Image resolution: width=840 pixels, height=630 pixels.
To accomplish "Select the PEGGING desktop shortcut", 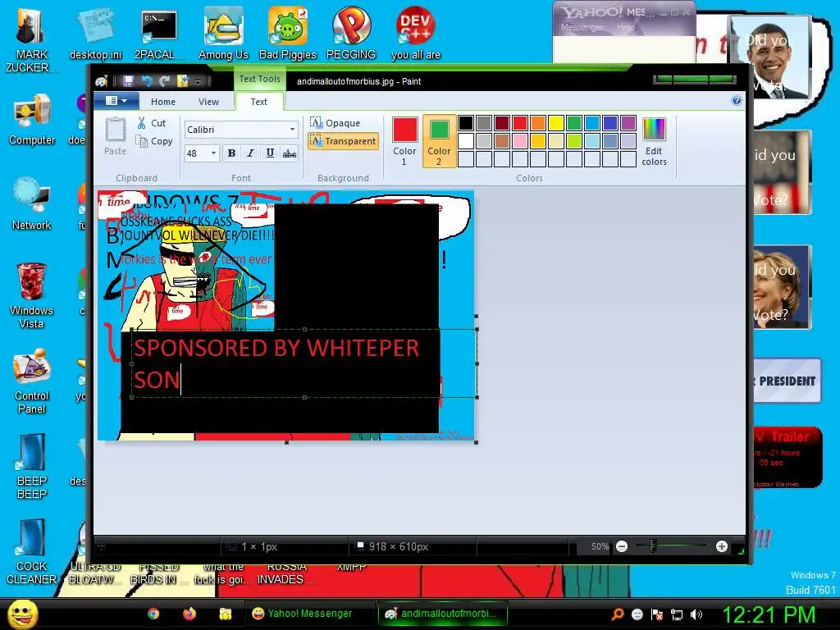I will pos(351,34).
